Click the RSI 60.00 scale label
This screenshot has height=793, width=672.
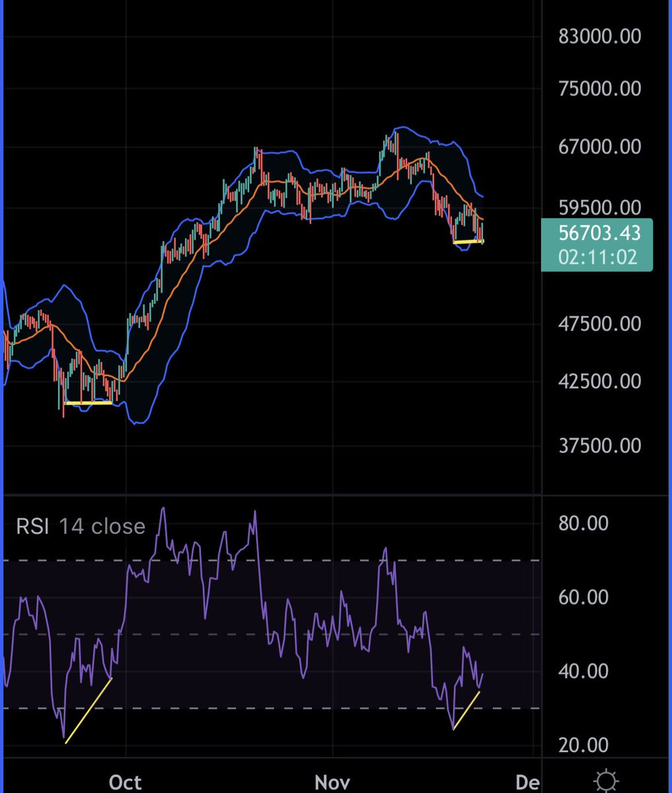tap(583, 597)
